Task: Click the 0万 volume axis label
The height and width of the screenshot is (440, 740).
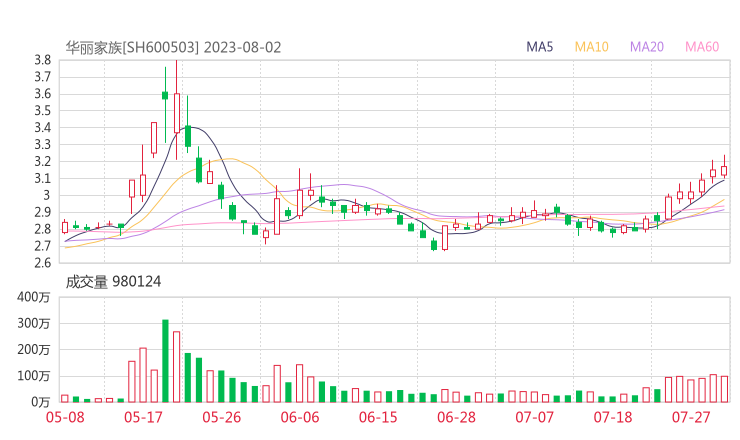Action: click(41, 402)
